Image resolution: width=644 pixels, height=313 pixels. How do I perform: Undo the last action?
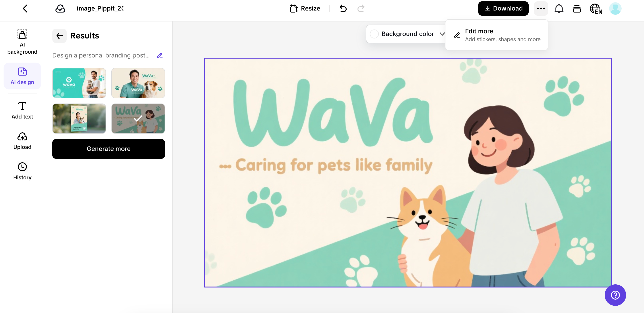pyautogui.click(x=343, y=8)
